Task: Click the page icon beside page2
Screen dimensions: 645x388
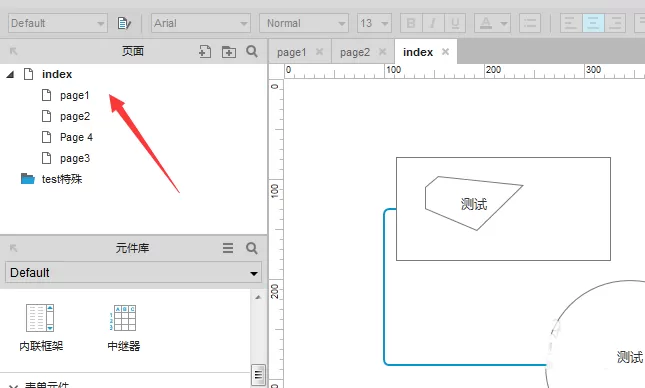Action: 46,116
